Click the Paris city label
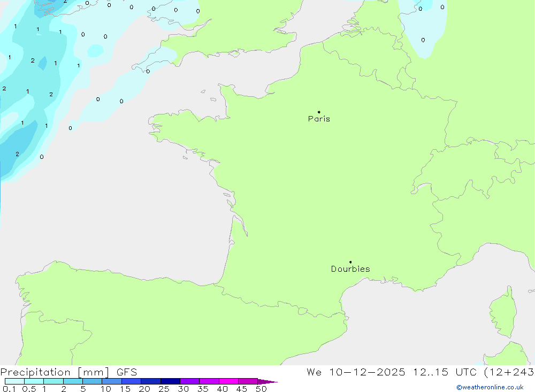535x392 pixels. pos(319,119)
